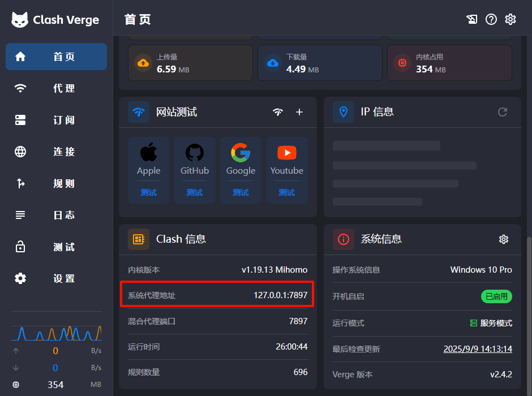Open the 连接 connections page
The height and width of the screenshot is (396, 532).
click(x=57, y=152)
